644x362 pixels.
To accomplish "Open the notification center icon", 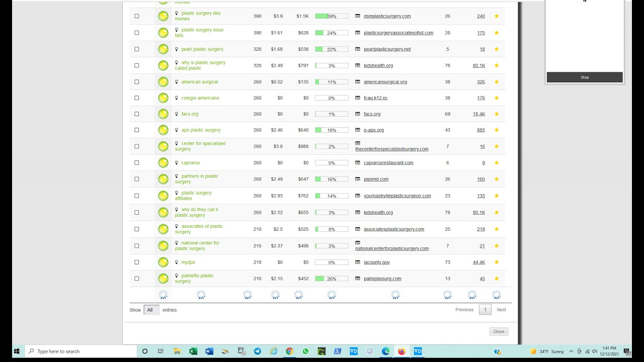I will tap(626, 351).
